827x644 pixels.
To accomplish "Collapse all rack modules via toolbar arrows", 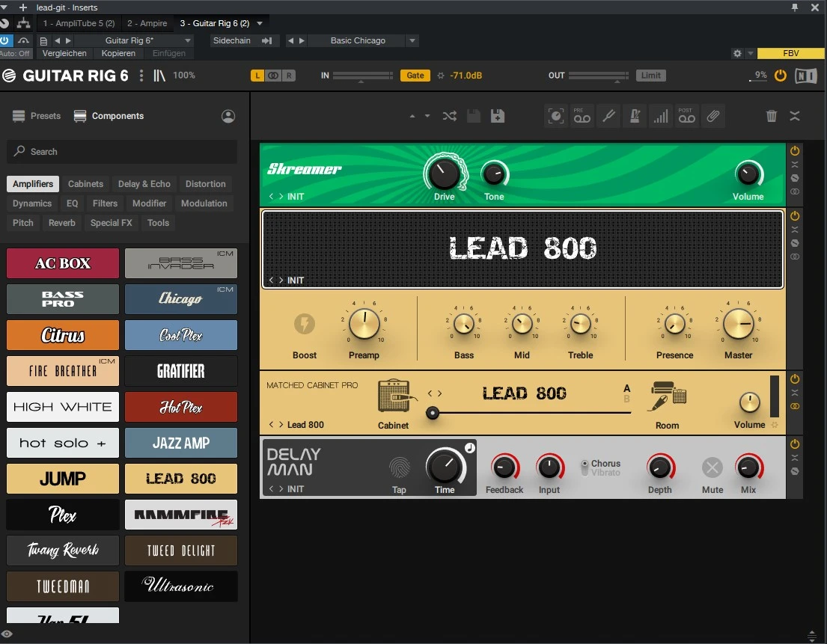I will pos(795,116).
